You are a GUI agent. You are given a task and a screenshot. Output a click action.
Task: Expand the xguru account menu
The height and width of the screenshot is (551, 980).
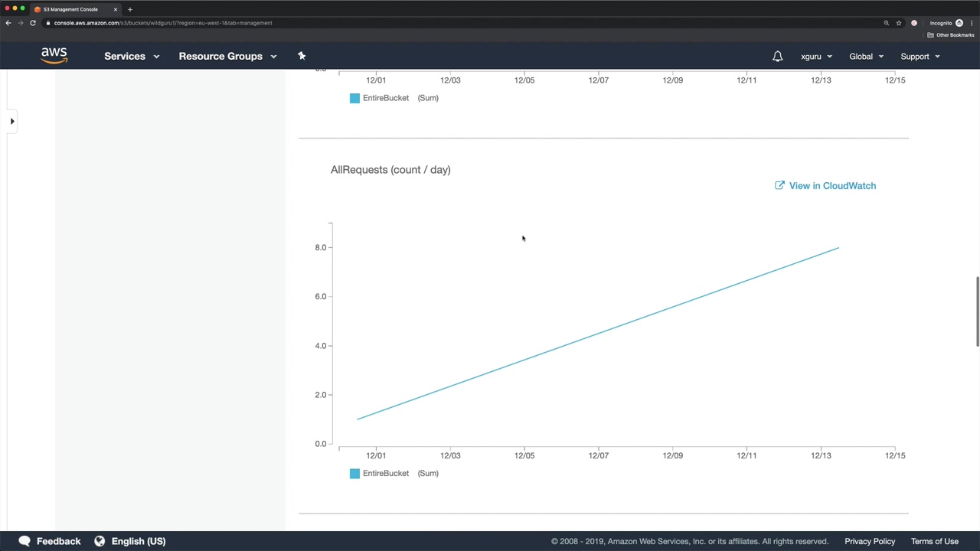click(x=816, y=56)
